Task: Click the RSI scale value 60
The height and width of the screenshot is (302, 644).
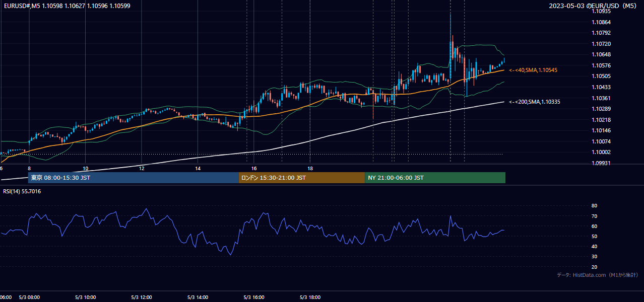Action: click(594, 226)
